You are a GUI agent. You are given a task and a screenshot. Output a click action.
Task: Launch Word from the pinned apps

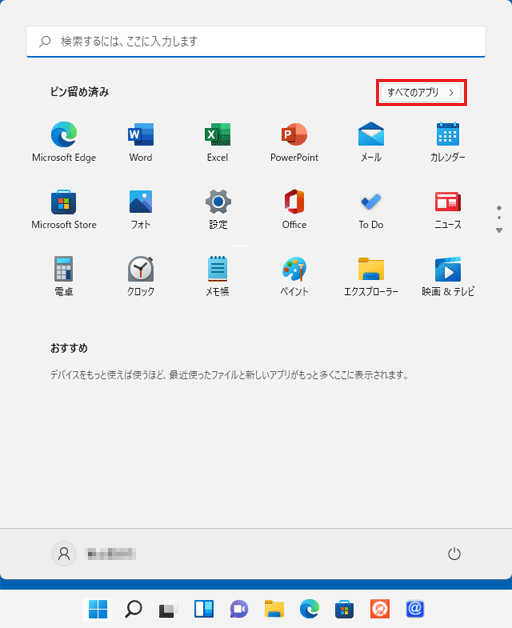(x=141, y=142)
